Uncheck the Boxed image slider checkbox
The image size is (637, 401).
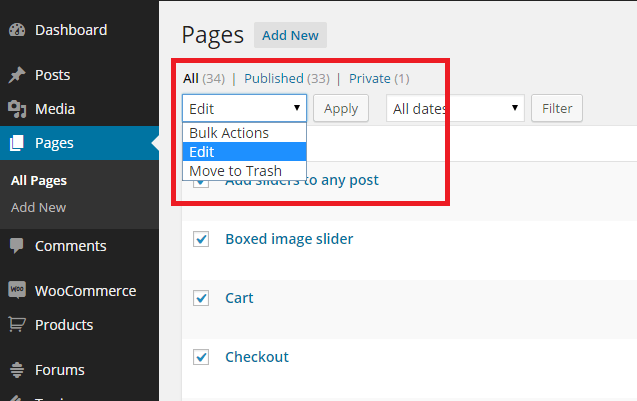click(x=201, y=239)
